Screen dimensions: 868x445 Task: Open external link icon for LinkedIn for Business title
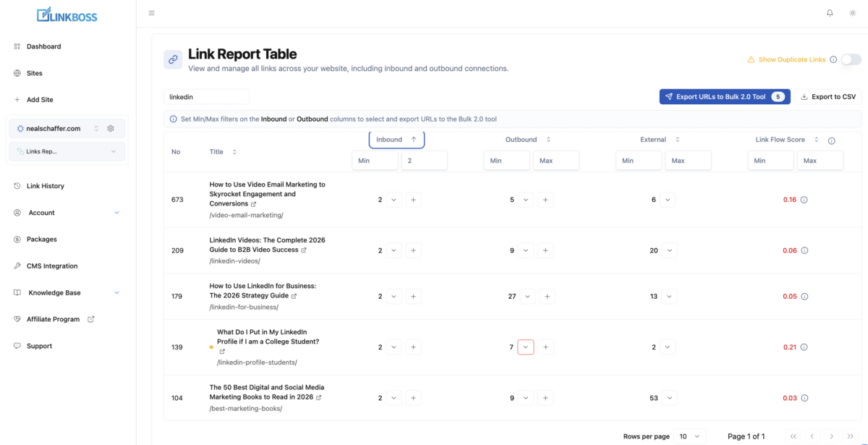point(294,295)
